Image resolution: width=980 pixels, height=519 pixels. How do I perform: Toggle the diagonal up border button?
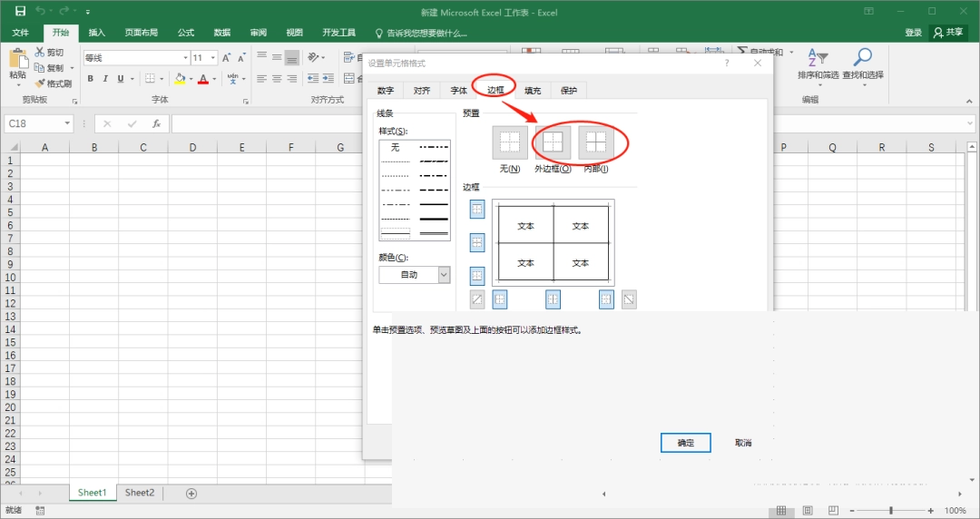pos(477,299)
